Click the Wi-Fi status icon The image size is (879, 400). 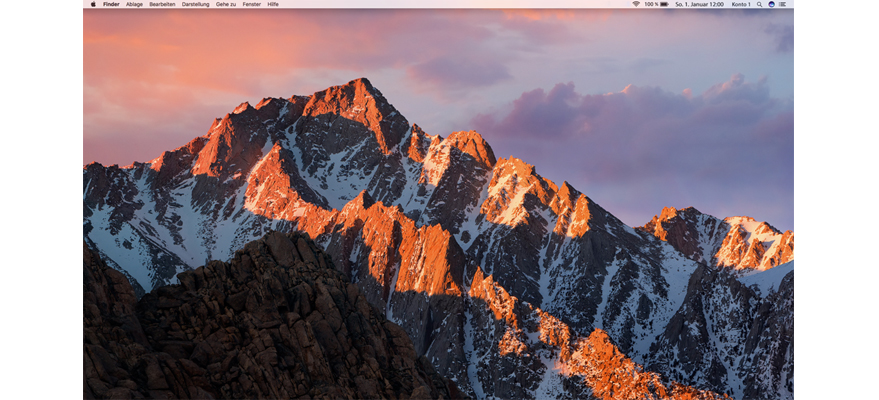click(635, 4)
